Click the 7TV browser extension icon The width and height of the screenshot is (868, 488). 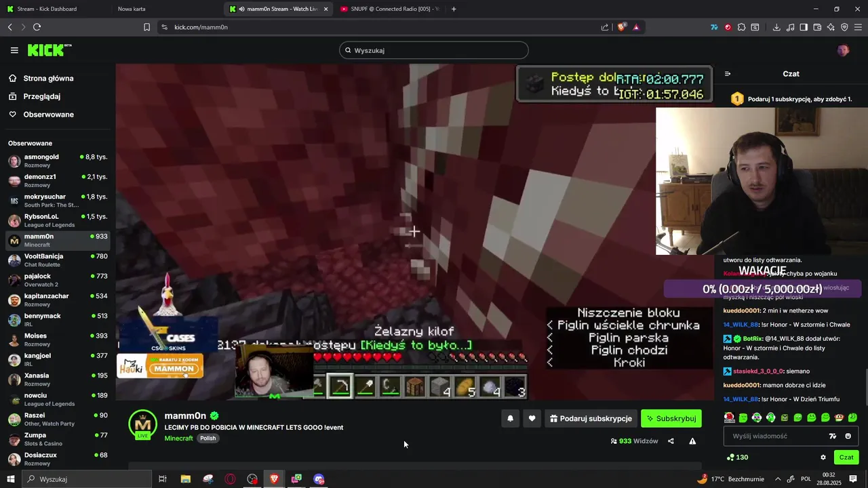pos(714,27)
